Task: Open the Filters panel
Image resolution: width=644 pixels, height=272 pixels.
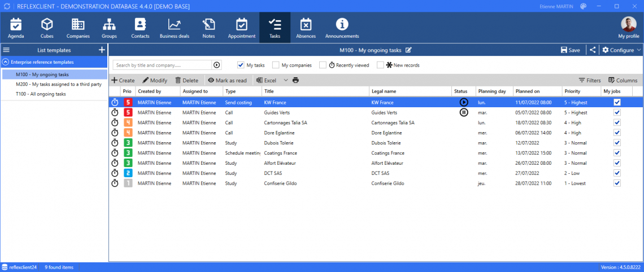Action: coord(590,80)
